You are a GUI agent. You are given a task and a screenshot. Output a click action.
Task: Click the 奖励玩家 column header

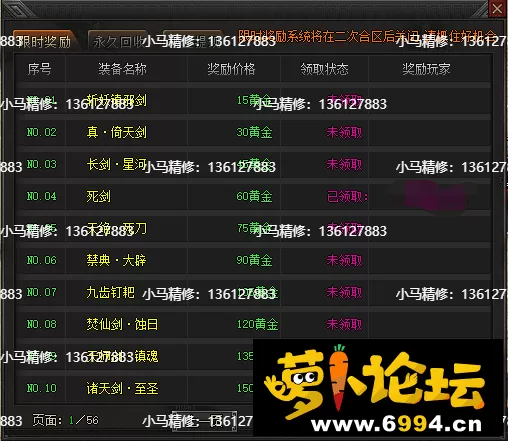[x=426, y=69]
